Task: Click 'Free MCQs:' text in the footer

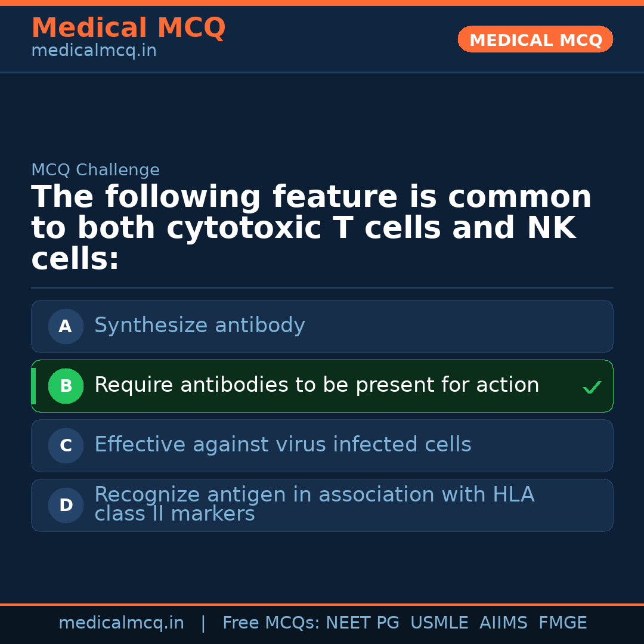Action: 271,623
